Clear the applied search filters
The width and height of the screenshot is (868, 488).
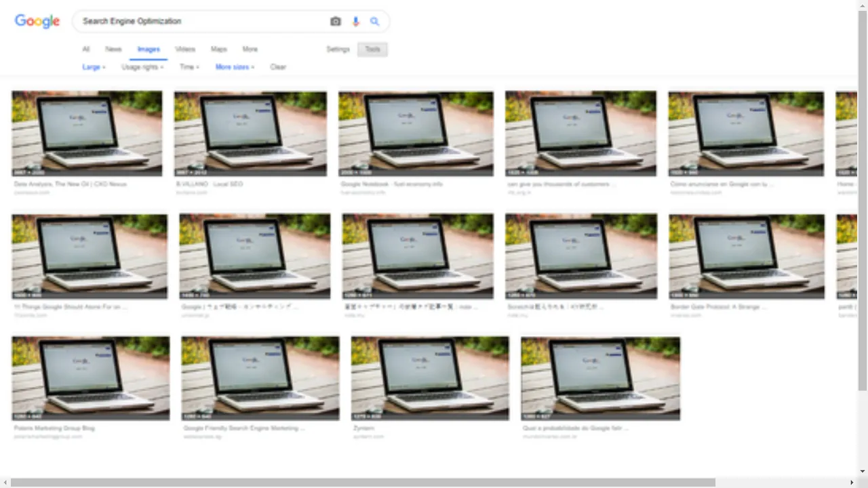278,67
